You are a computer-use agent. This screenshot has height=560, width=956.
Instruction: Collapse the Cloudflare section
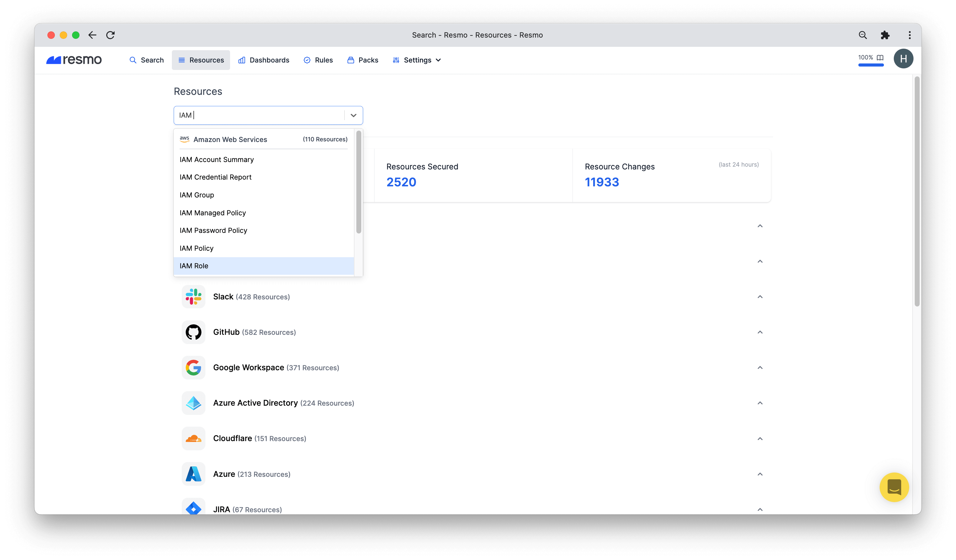click(760, 439)
